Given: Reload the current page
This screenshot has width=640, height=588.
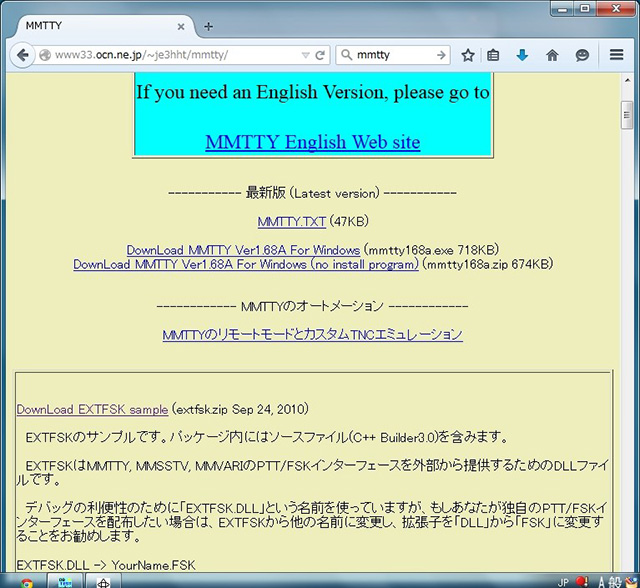Looking at the screenshot, I should pyautogui.click(x=320, y=55).
